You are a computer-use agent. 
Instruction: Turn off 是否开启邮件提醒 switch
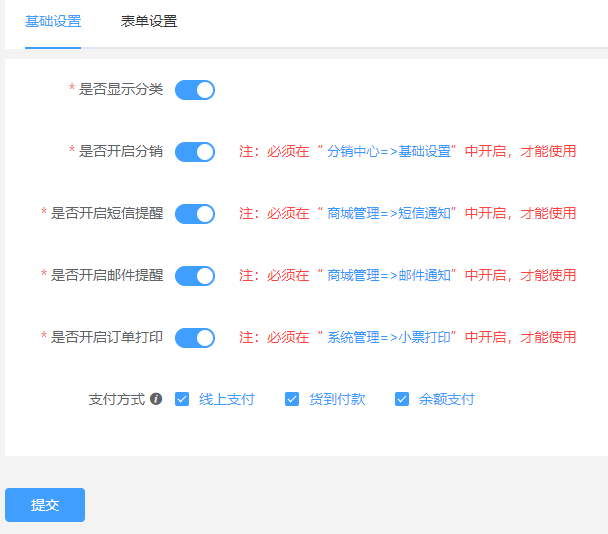(x=195, y=276)
